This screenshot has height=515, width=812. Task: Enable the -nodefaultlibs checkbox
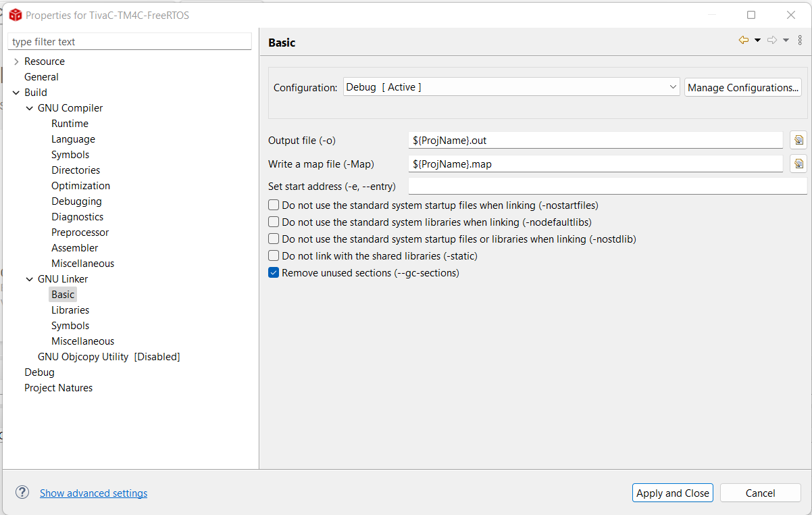[274, 222]
